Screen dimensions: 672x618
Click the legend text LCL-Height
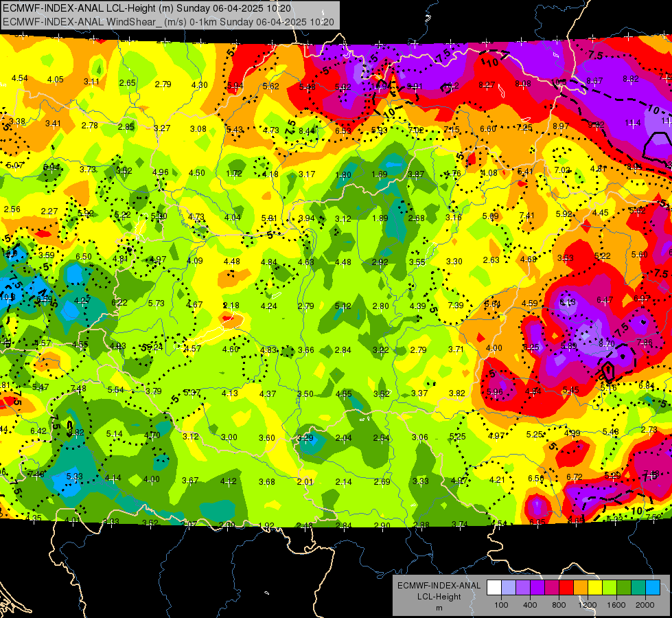(x=439, y=597)
